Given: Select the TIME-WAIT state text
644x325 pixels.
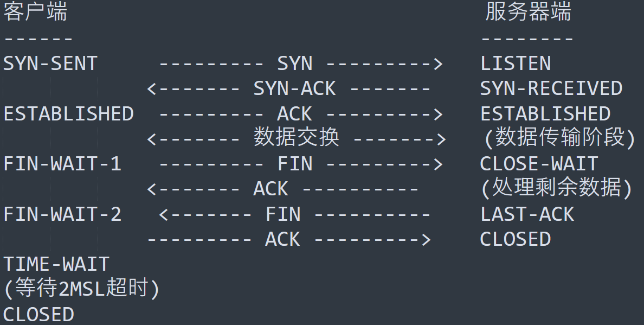Looking at the screenshot, I should pyautogui.click(x=56, y=264).
